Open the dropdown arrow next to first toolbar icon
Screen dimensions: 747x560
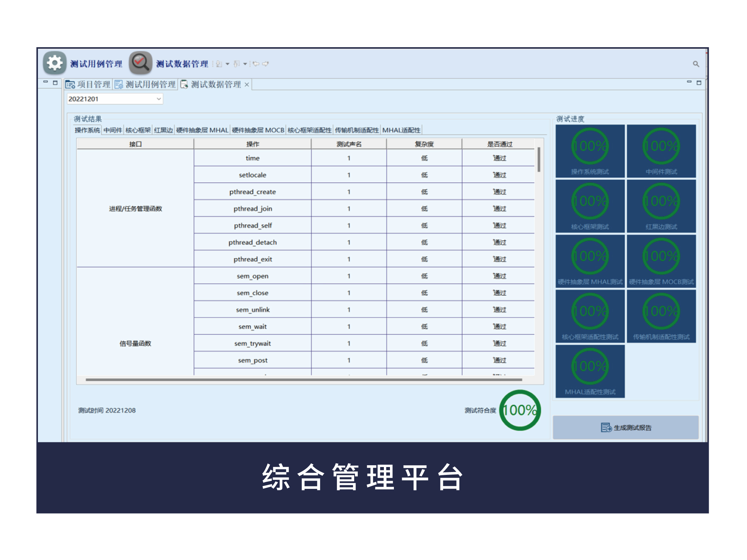point(227,64)
